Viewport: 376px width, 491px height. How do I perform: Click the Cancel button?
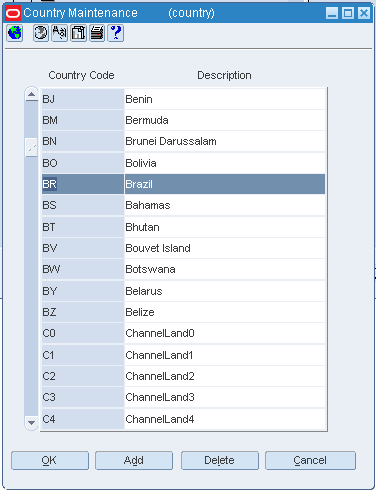(310, 460)
